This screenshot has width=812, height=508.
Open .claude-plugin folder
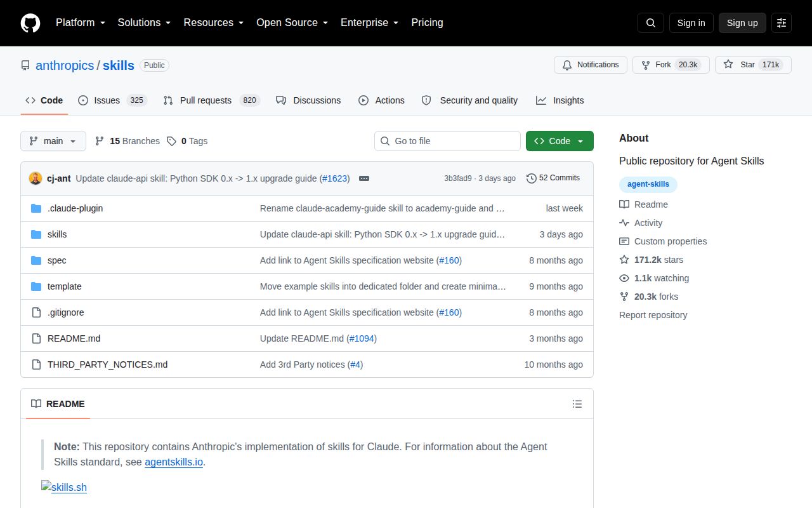75,208
